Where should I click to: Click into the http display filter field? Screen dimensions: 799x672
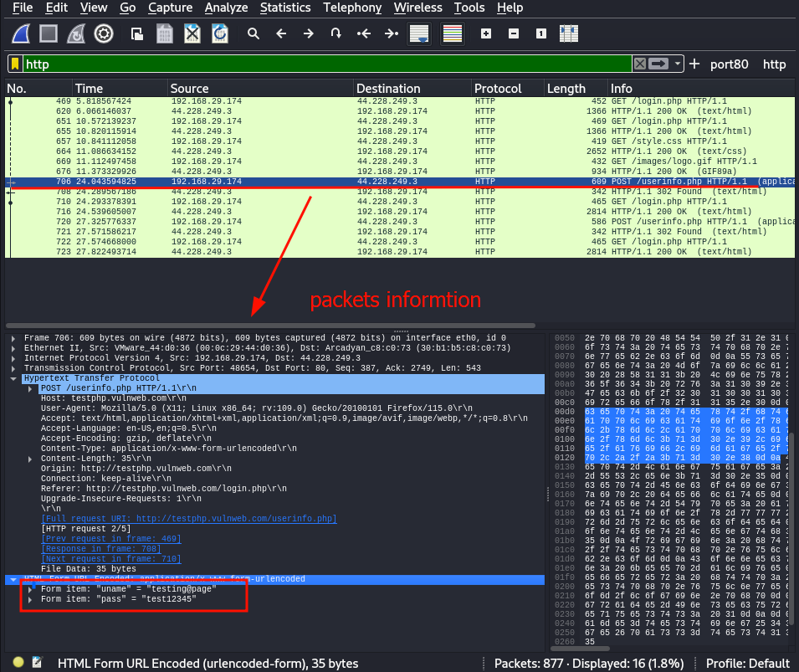pos(326,64)
